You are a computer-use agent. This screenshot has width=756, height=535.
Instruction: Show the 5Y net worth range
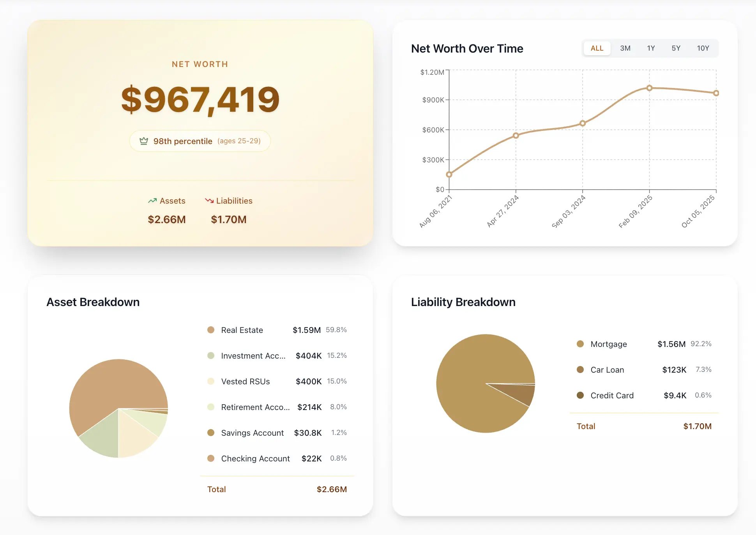tap(676, 48)
